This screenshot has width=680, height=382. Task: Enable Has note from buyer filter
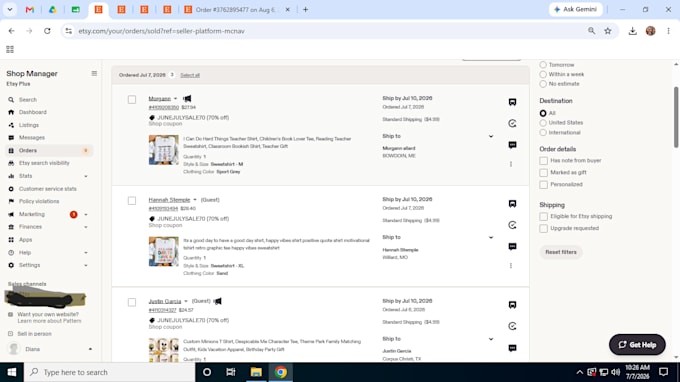point(543,161)
